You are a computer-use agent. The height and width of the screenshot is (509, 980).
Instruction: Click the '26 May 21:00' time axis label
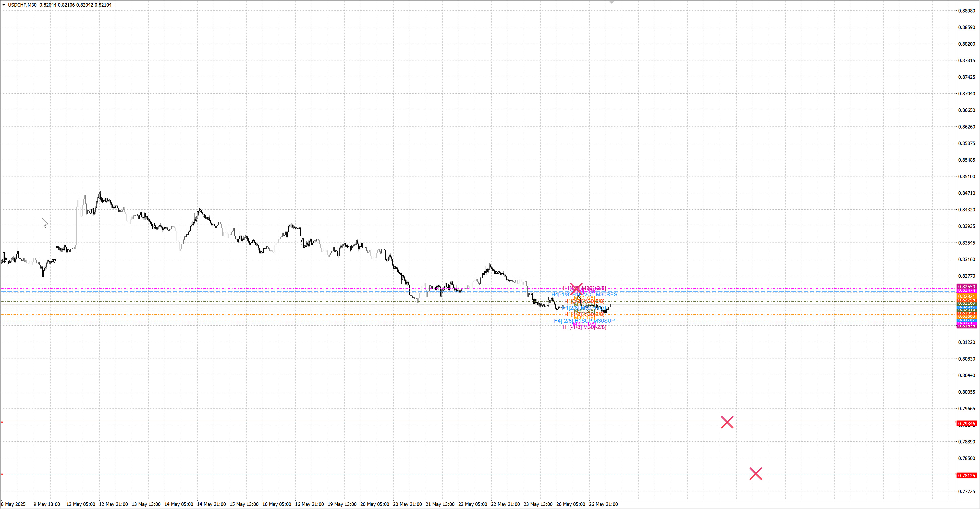coord(603,504)
